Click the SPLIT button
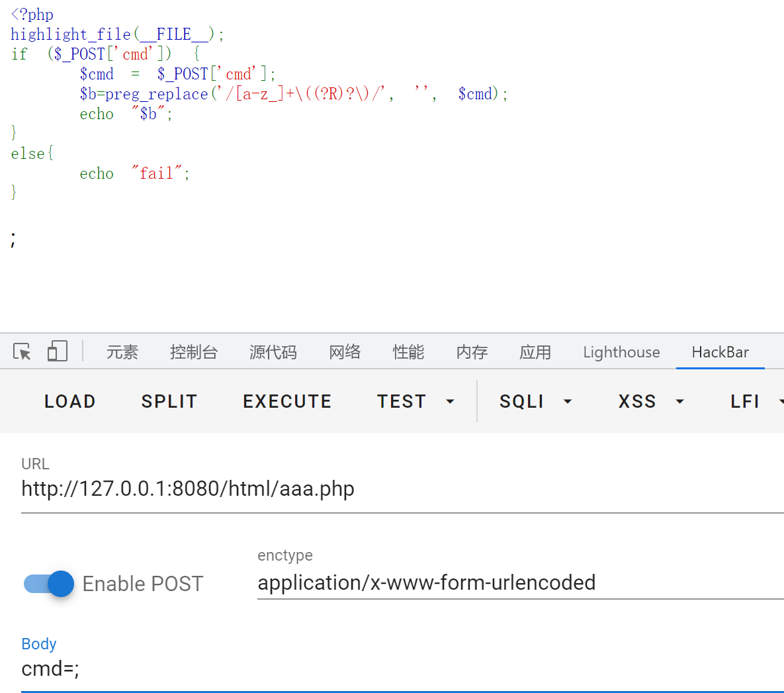784x693 pixels. 169,401
